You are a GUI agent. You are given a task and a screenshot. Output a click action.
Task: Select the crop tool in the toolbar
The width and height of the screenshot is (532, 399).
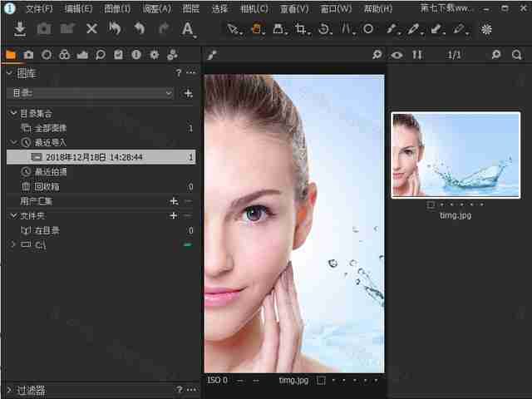pos(300,29)
